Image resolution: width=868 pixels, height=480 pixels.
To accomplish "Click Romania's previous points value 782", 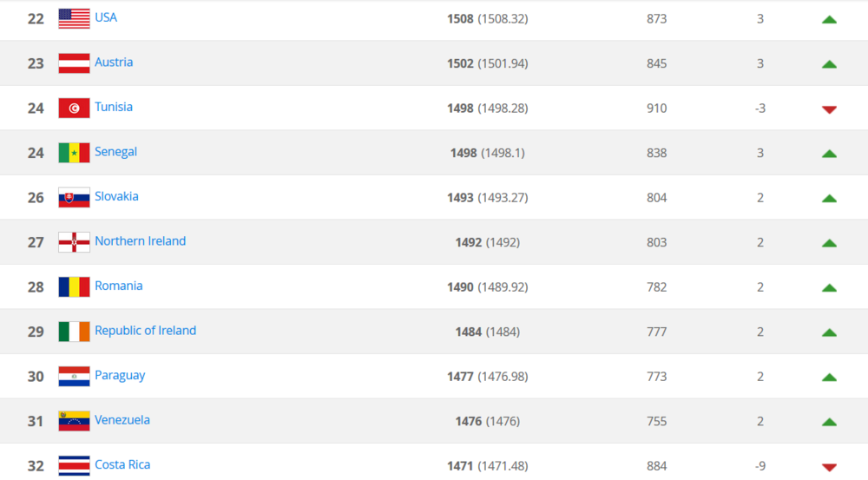I will tap(657, 287).
